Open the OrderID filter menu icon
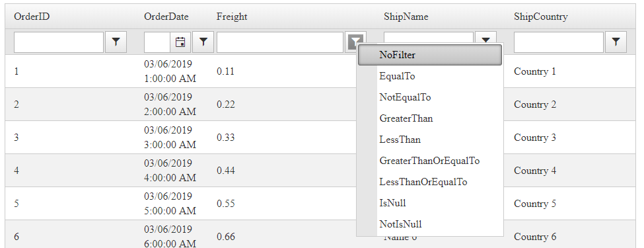The image size is (644, 248). [116, 42]
